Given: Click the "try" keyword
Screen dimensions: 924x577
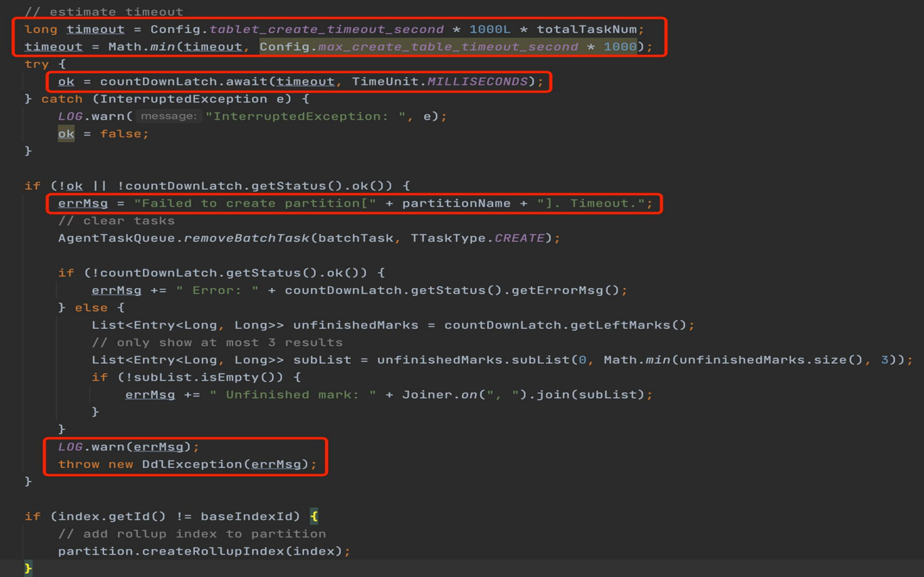Looking at the screenshot, I should (37, 64).
